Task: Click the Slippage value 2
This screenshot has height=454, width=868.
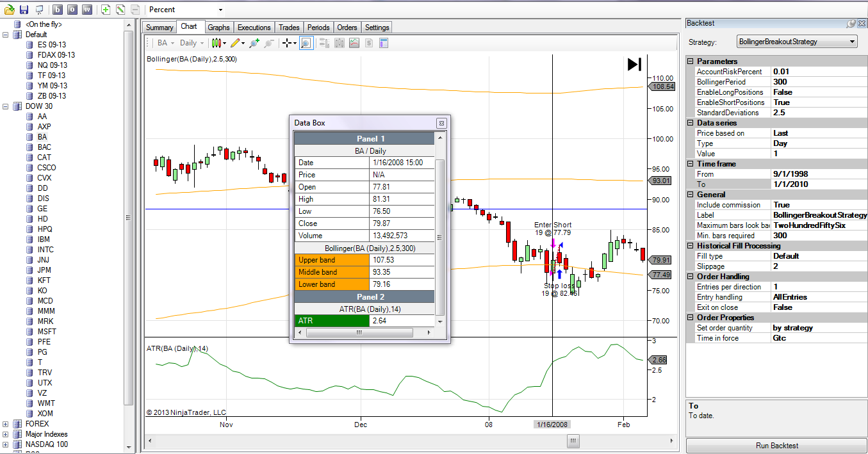Action: pyautogui.click(x=819, y=266)
